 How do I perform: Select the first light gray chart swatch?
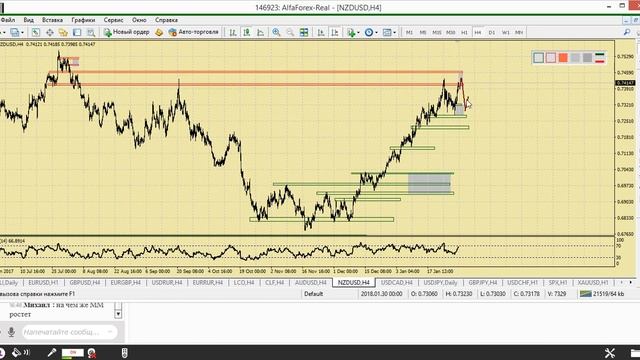click(x=538, y=58)
